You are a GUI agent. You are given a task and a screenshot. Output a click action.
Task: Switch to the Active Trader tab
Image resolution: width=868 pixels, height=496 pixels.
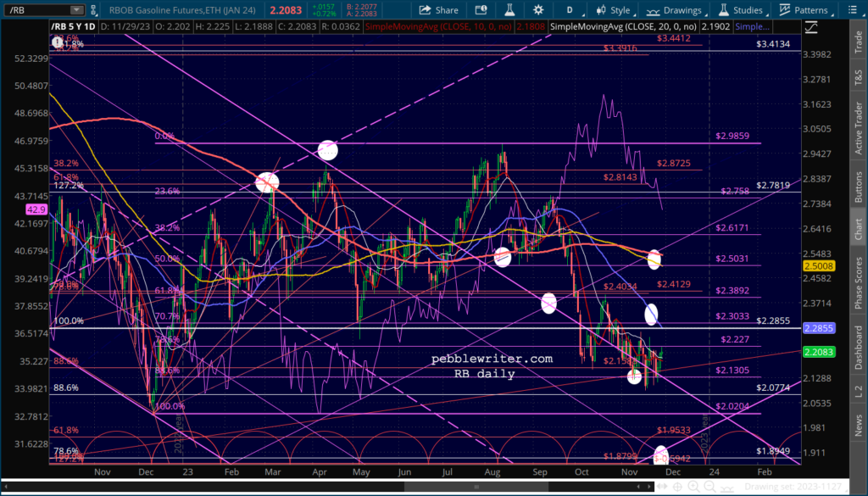[858, 128]
